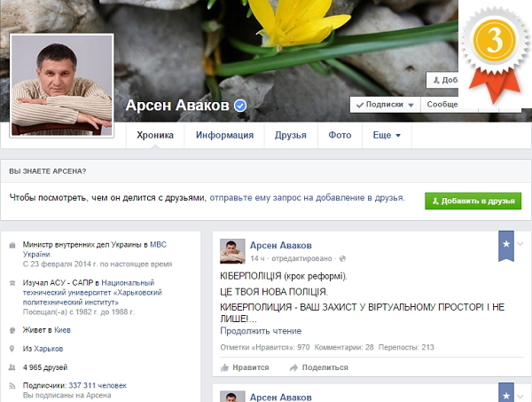Screen dimensions: 532x402
Task: Click the education building icon
Action: (12, 283)
